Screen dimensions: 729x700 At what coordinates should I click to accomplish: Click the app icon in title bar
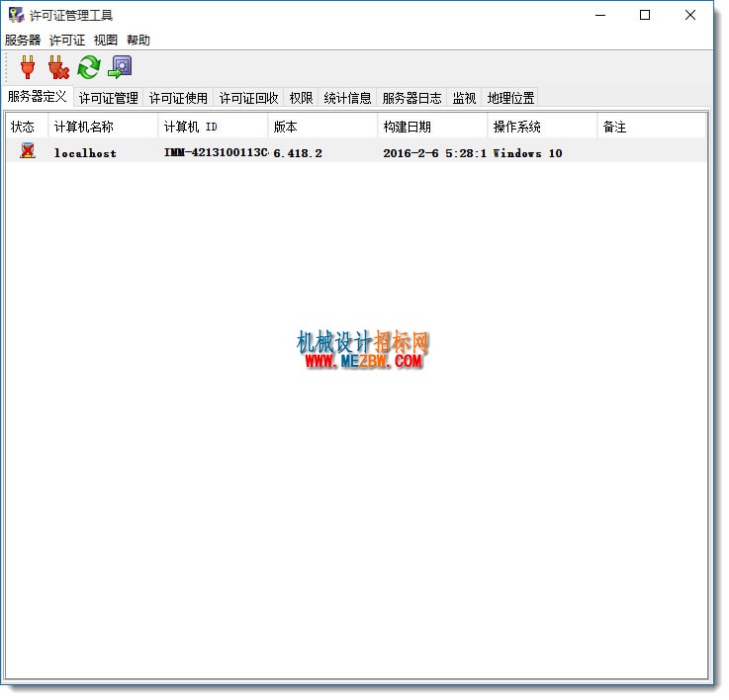click(16, 16)
